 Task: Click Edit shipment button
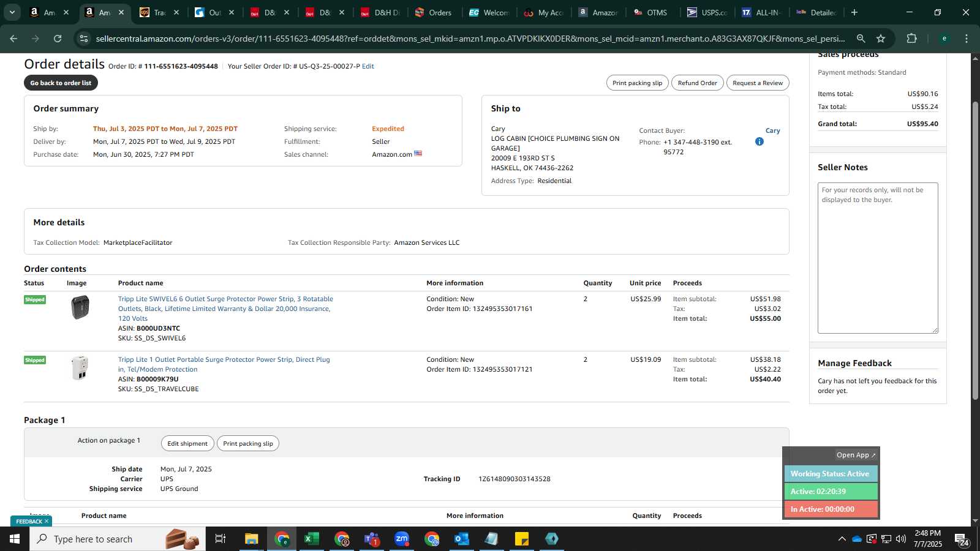click(187, 443)
